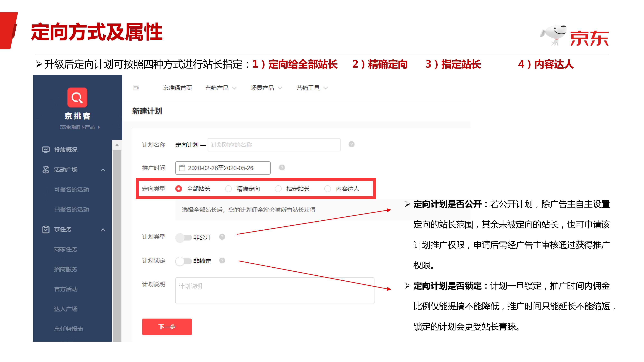Click scrollbar up arrow in sidebar

pos(117,145)
